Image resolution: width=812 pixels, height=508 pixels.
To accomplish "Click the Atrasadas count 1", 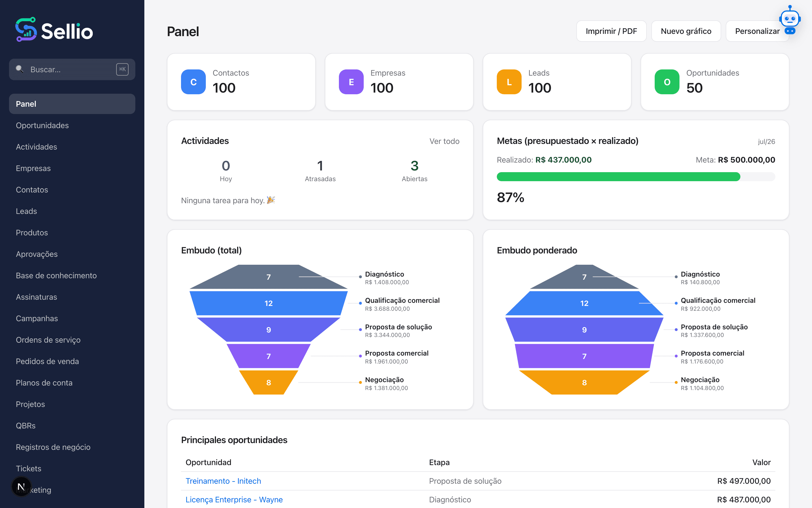I will coord(320,166).
